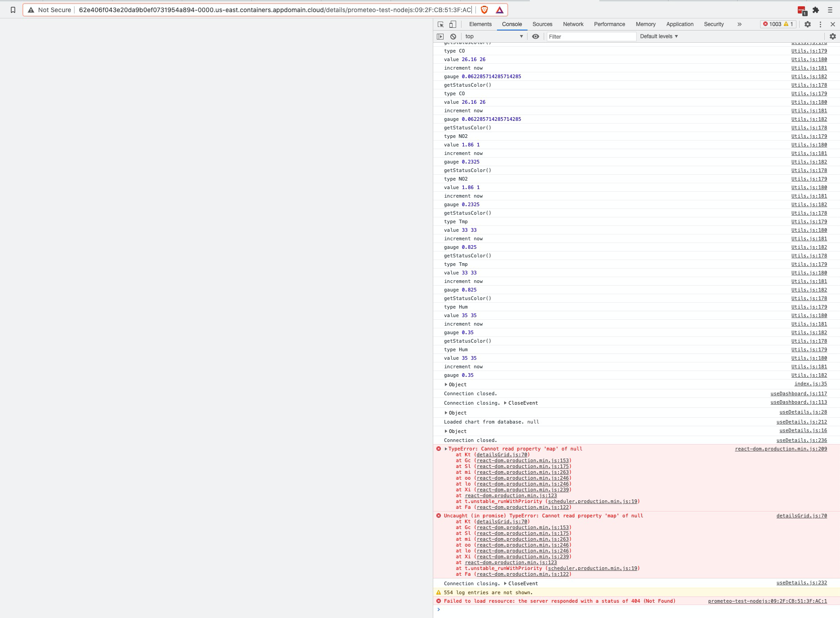The height and width of the screenshot is (618, 840).
Task: Clear the console with the ban icon
Action: [453, 36]
